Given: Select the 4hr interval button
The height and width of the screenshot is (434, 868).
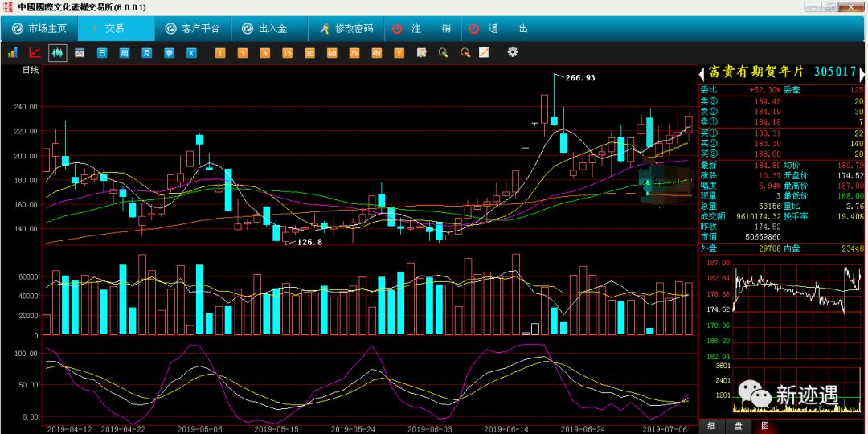Looking at the screenshot, I should (377, 53).
